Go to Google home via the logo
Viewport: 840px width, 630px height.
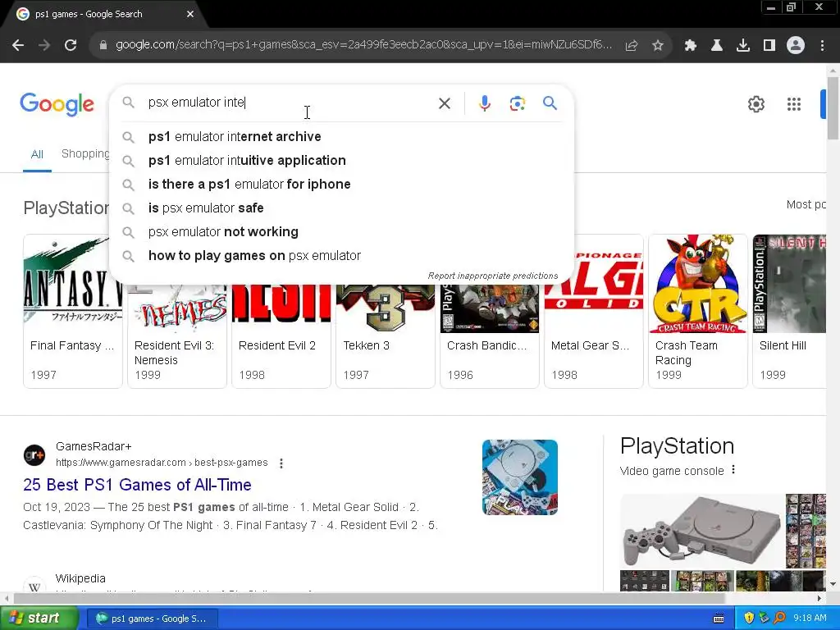57,104
